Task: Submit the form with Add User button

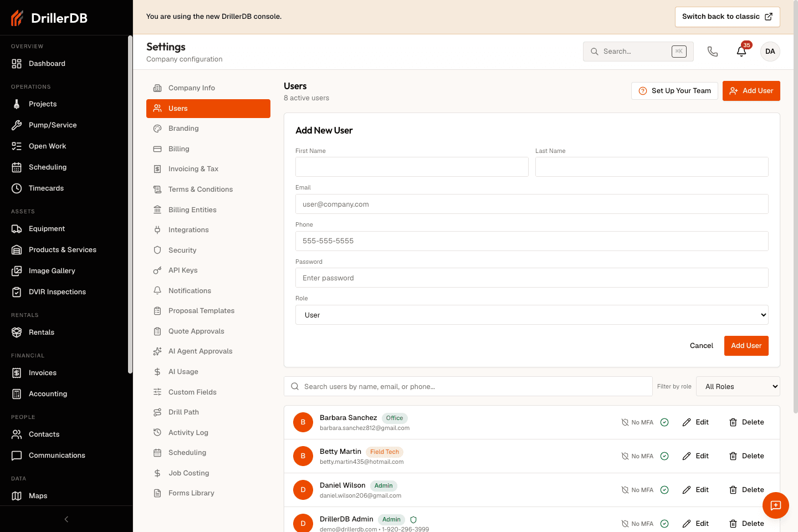Action: (746, 346)
